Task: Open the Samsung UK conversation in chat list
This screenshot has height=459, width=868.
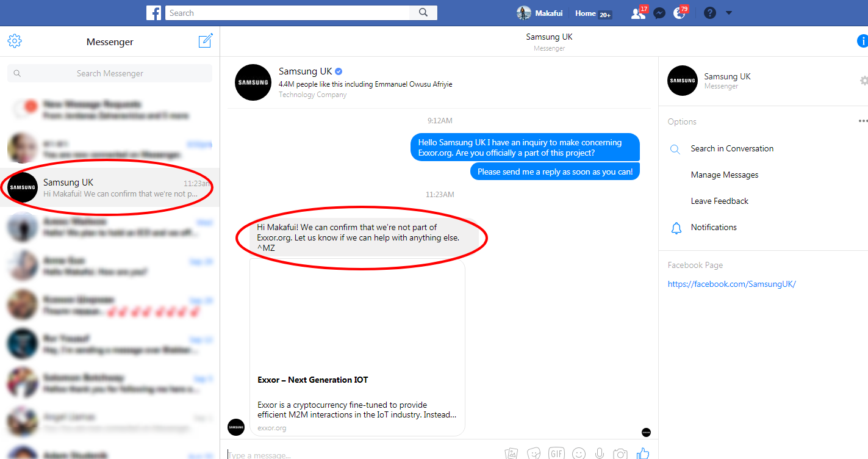Action: point(110,187)
